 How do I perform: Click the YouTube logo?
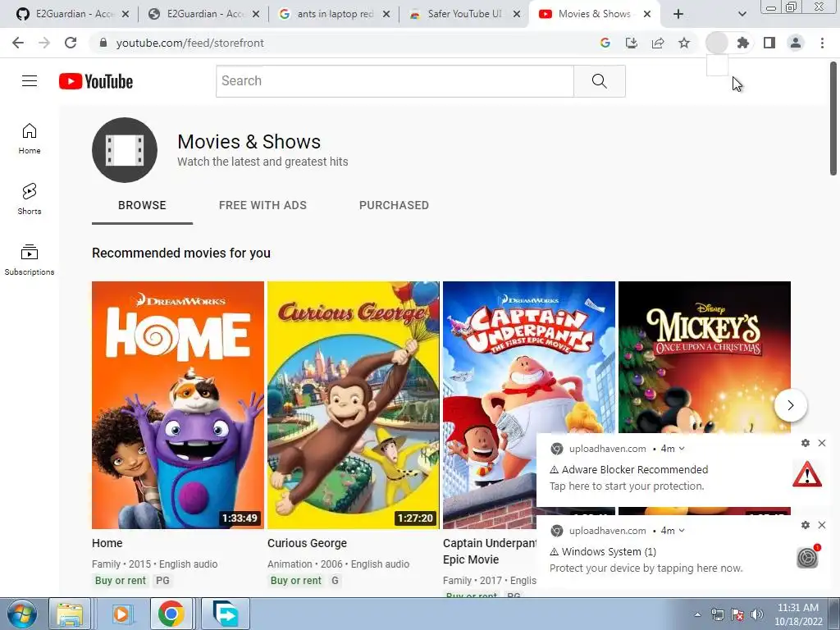pos(96,81)
